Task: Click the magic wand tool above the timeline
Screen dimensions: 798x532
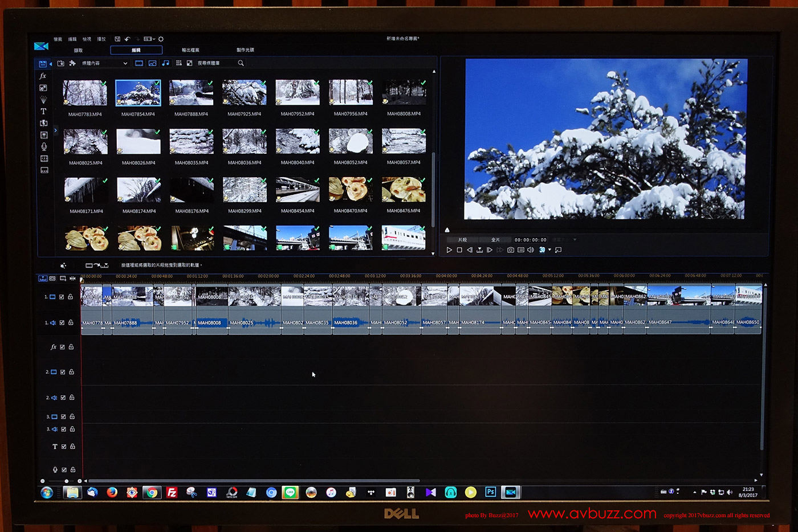Action: (x=63, y=265)
